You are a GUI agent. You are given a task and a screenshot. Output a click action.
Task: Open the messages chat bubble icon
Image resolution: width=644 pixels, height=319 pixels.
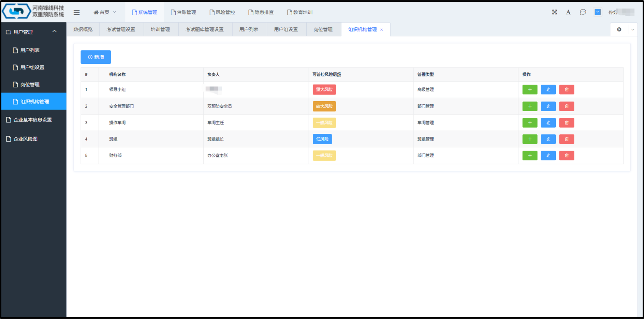point(583,12)
